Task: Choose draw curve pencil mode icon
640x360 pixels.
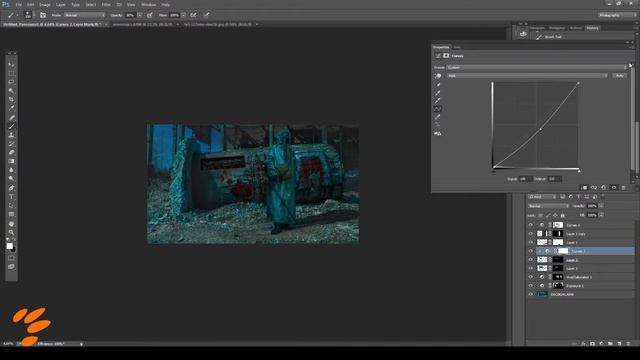Action: (438, 117)
